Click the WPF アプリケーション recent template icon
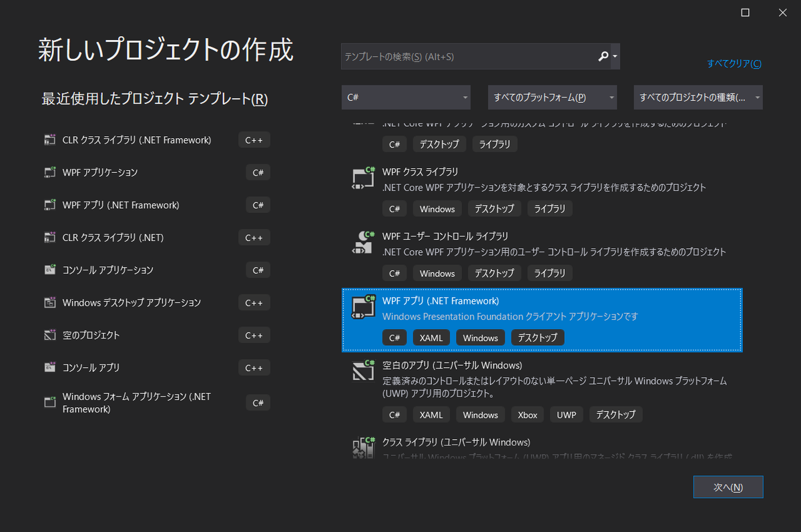This screenshot has height=532, width=801. [49, 172]
